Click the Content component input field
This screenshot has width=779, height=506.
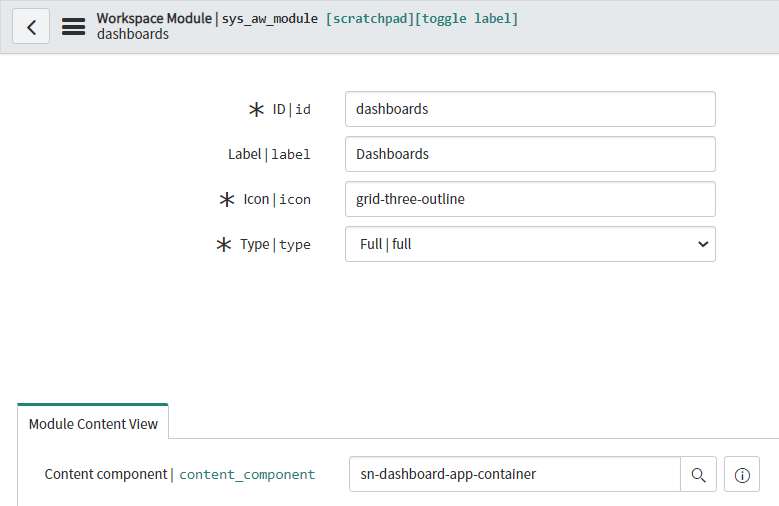tap(515, 474)
